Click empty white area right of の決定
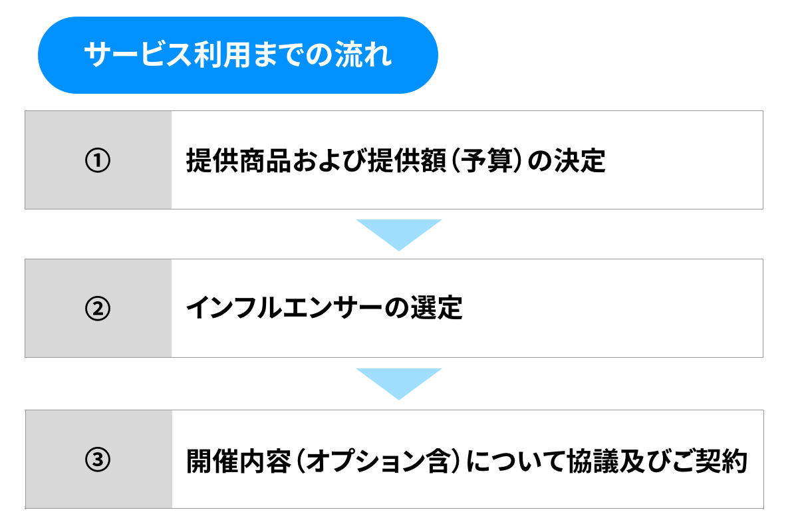 [x=685, y=162]
